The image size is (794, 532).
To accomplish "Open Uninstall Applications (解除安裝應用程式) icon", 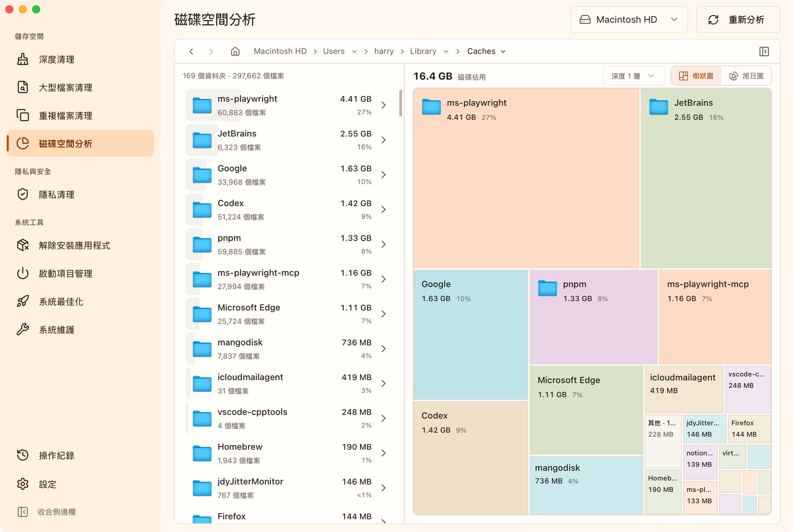I will [23, 245].
